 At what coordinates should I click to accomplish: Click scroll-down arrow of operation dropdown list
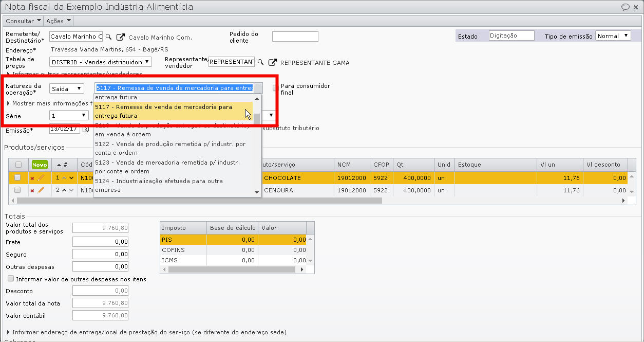pos(257,192)
